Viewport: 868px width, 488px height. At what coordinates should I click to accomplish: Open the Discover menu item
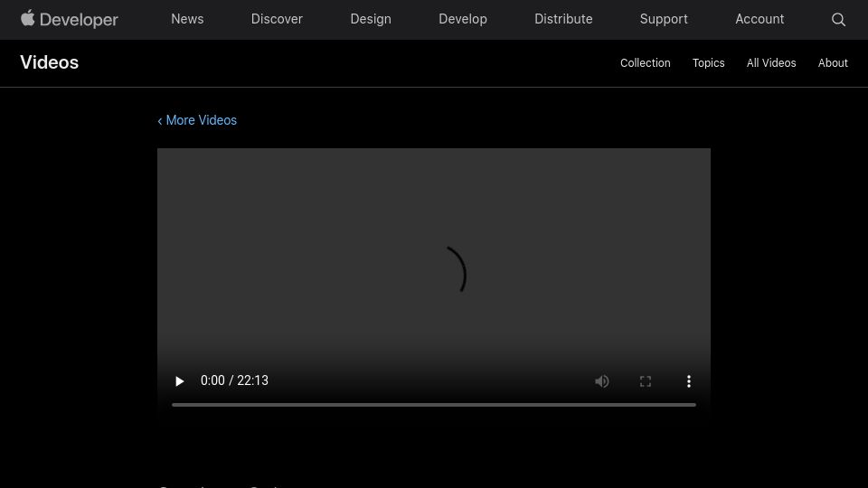pos(277,19)
